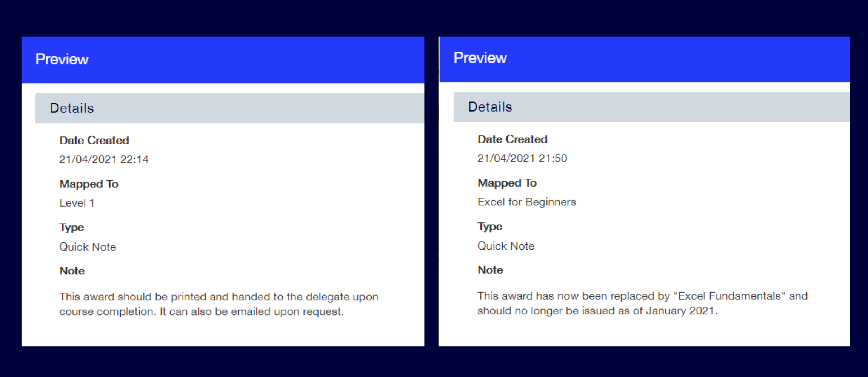Select the Excel for Beginners mapped value
868x377 pixels.
coord(526,202)
